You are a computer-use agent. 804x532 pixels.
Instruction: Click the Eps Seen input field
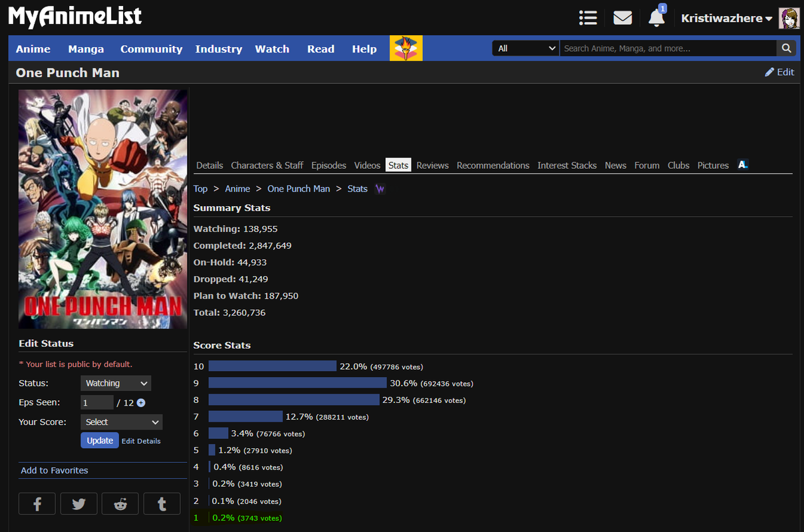click(97, 402)
